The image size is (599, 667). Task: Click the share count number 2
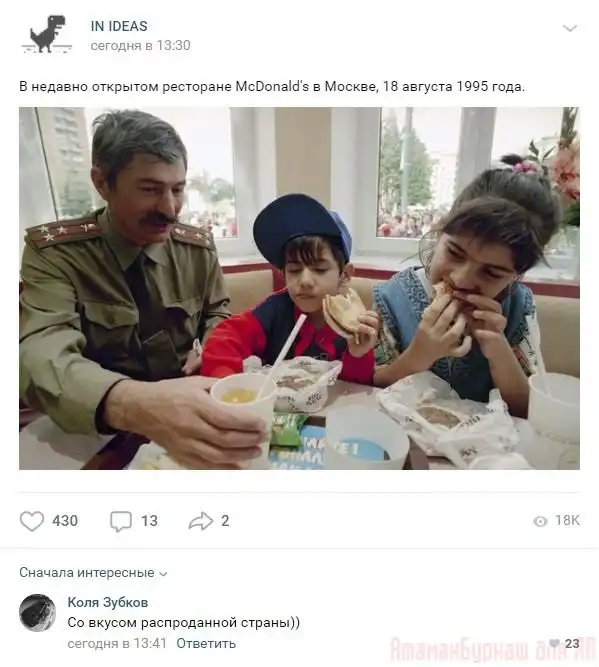(x=225, y=521)
